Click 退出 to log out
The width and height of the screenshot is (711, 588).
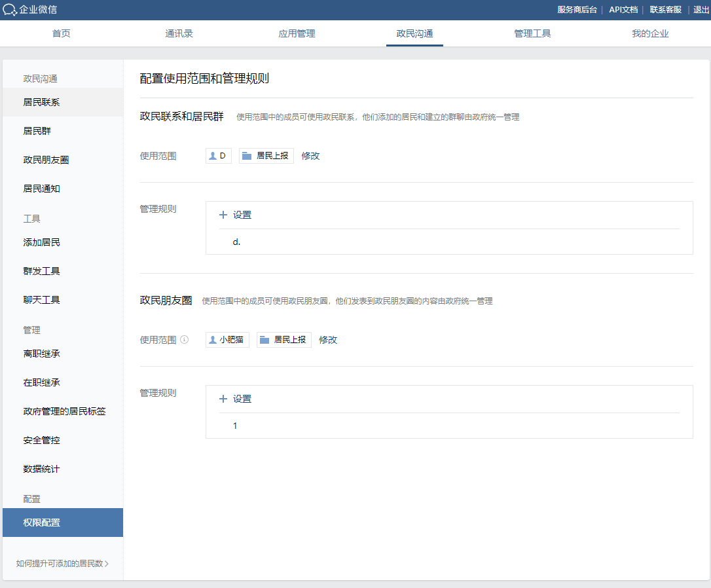point(701,10)
